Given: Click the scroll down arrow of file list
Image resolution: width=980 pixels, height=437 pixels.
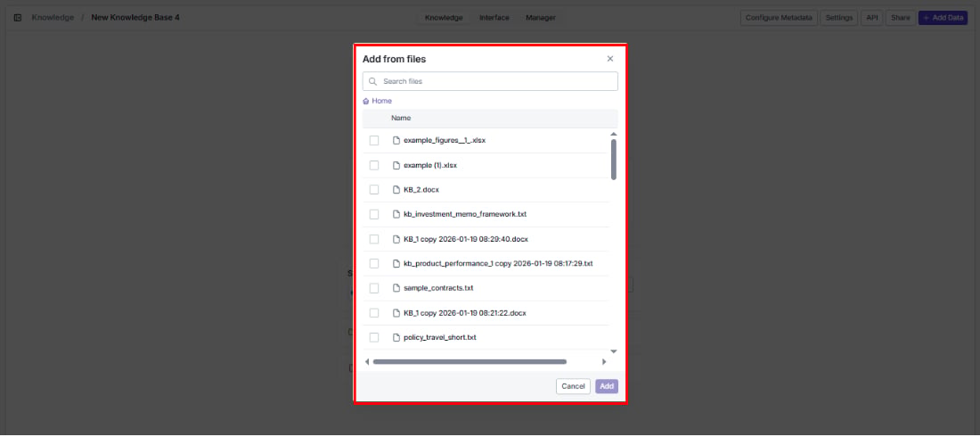Looking at the screenshot, I should click(613, 352).
